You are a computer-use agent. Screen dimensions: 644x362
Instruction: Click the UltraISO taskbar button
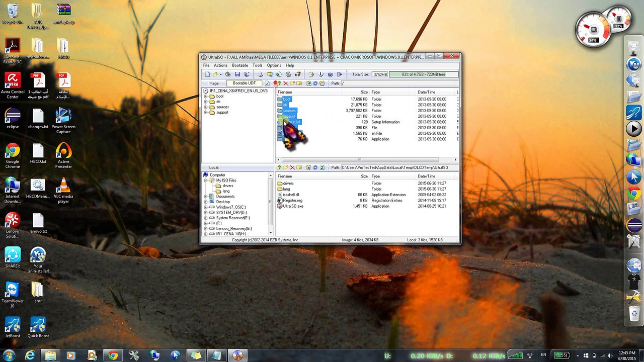click(x=238, y=355)
